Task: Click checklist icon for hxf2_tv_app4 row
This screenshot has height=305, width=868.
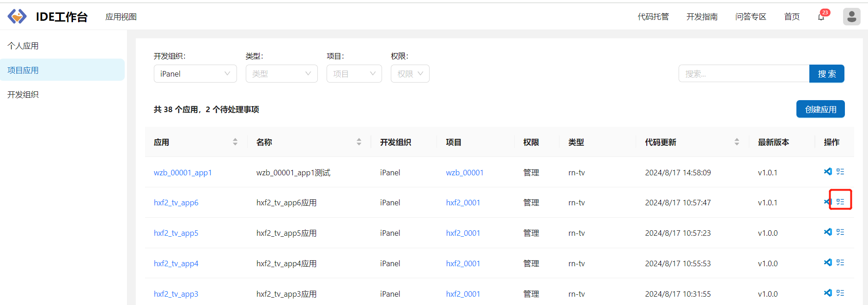Action: point(840,263)
